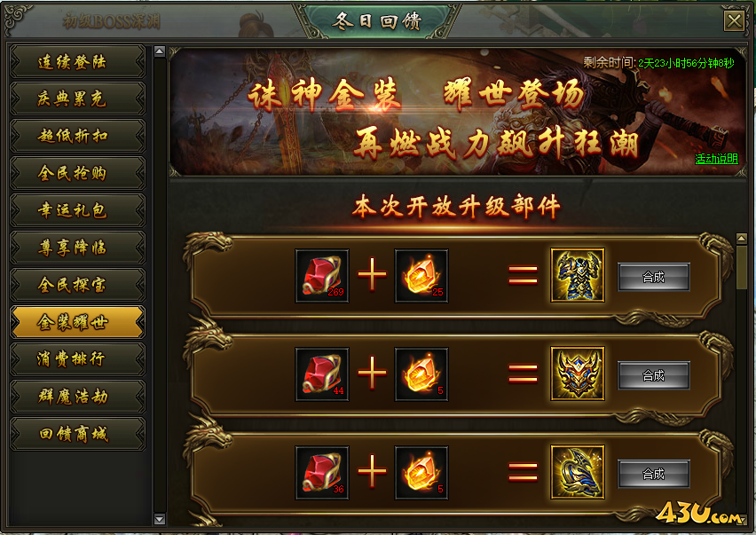Select the golden helmet result icon
The height and width of the screenshot is (535, 756).
tap(578, 374)
